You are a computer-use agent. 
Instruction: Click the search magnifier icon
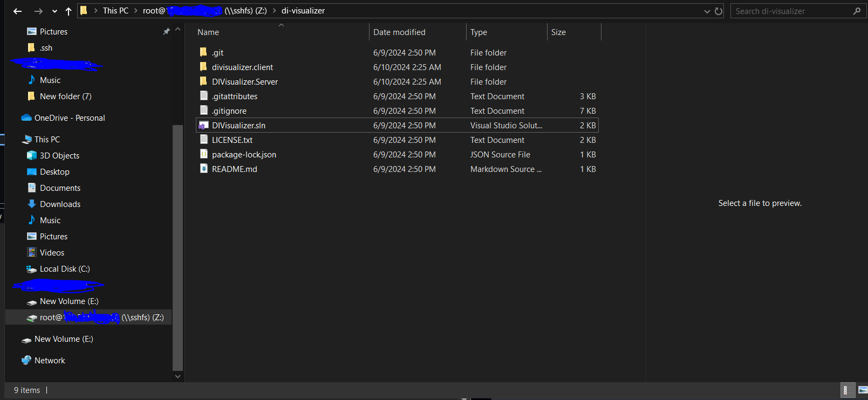857,11
